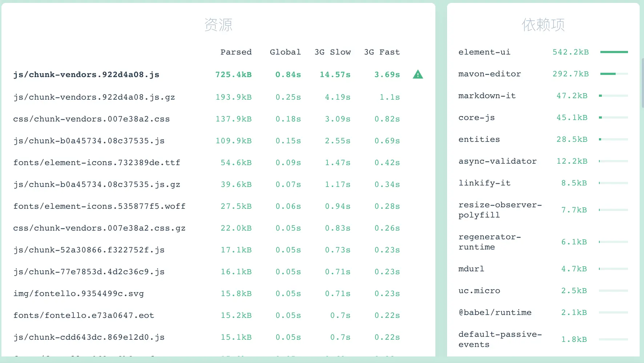Select the 137.9kB parsed size cell
Image resolution: width=644 pixels, height=363 pixels.
point(233,119)
